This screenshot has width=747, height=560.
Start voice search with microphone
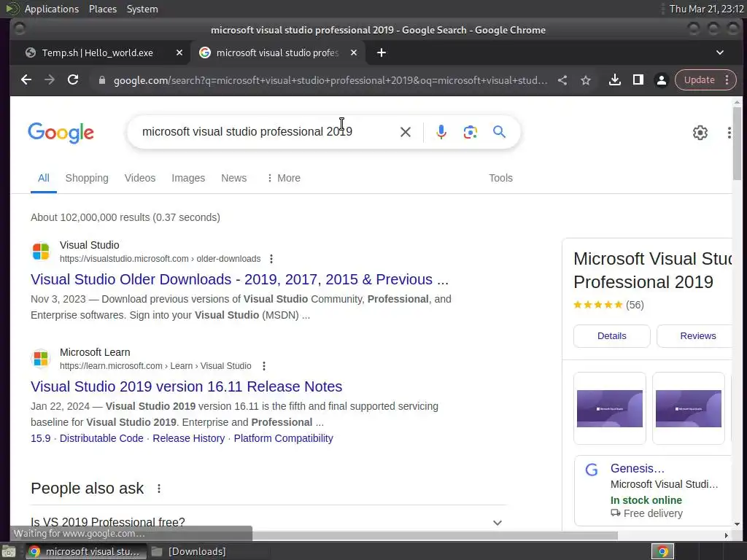(441, 132)
